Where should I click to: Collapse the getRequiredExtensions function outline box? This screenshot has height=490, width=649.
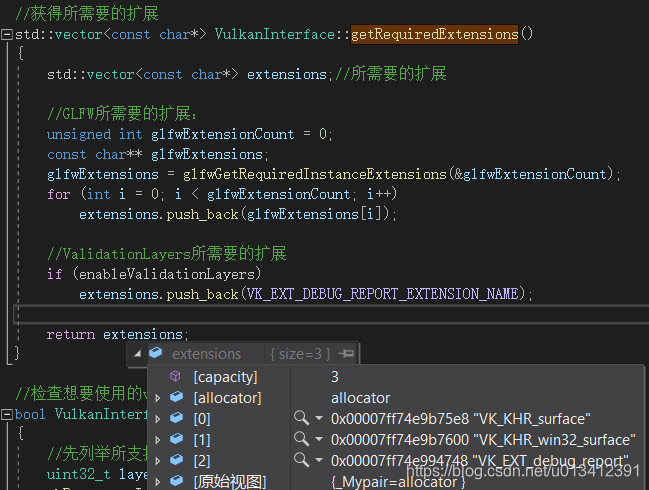point(7,34)
